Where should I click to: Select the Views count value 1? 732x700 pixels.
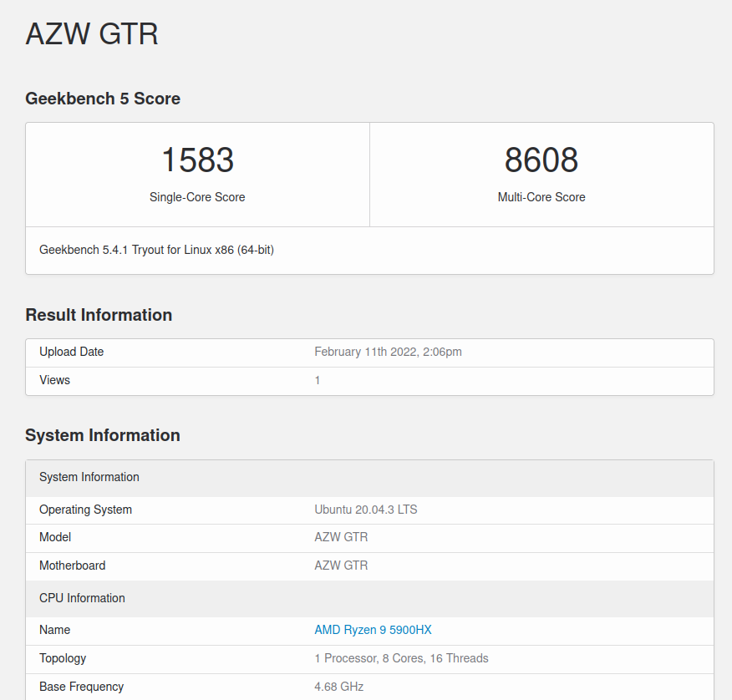[318, 380]
